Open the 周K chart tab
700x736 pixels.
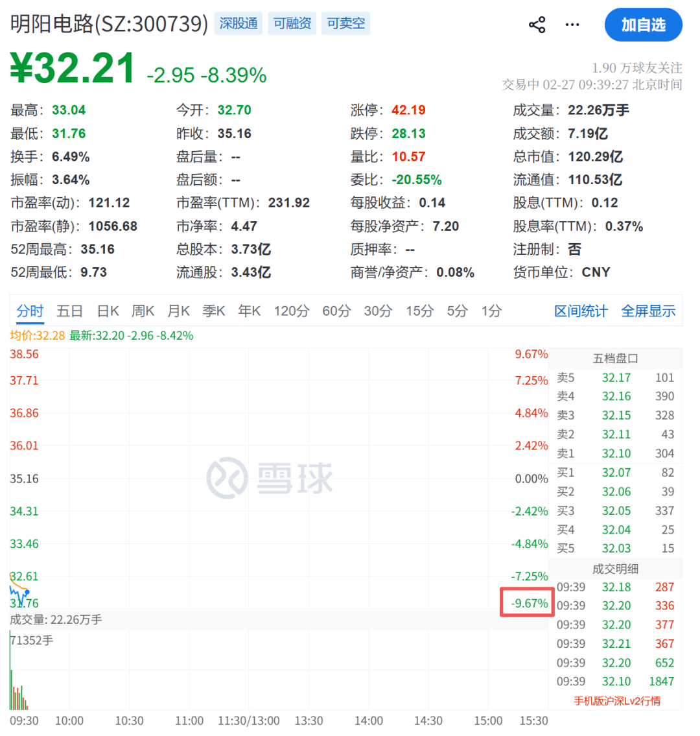pyautogui.click(x=143, y=311)
